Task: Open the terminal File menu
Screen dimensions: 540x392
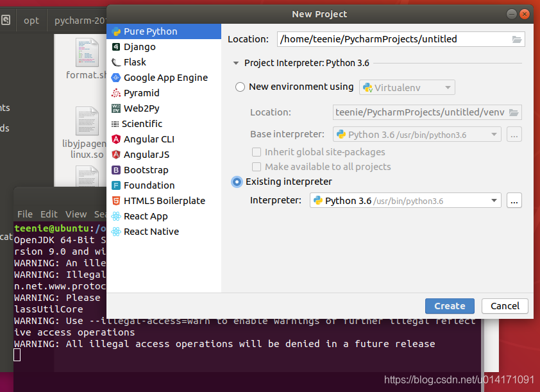Action: (x=25, y=214)
